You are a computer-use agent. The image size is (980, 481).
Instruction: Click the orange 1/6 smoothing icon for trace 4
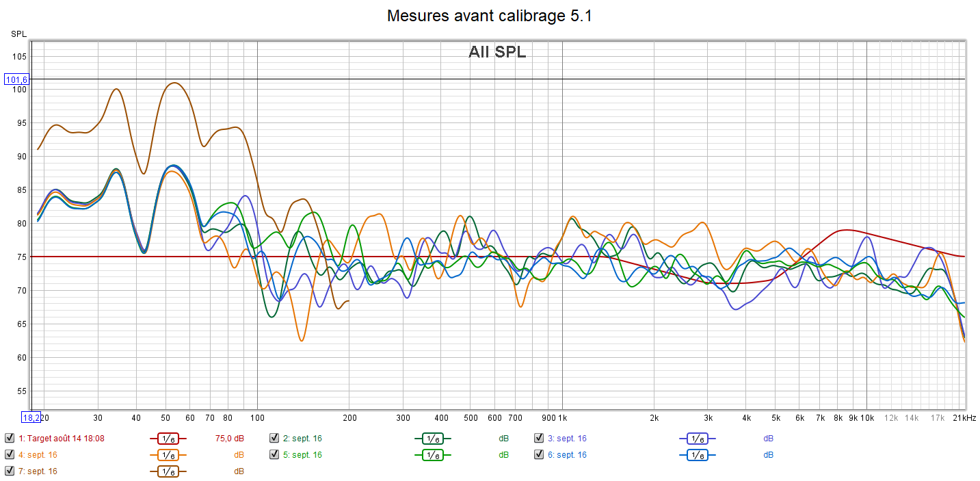[x=168, y=455]
